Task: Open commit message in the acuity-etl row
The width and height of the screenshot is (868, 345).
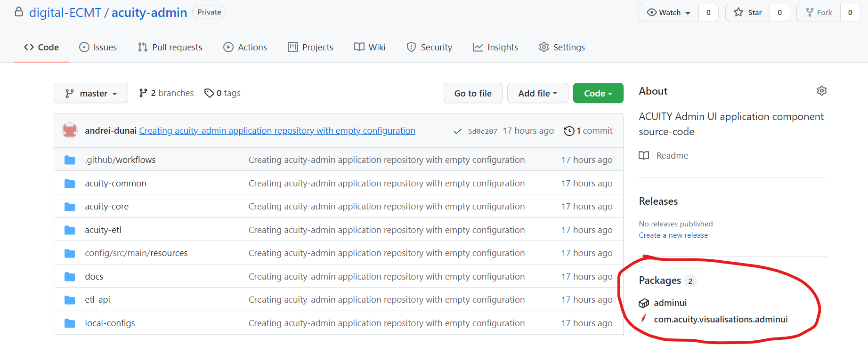Action: pyautogui.click(x=387, y=230)
